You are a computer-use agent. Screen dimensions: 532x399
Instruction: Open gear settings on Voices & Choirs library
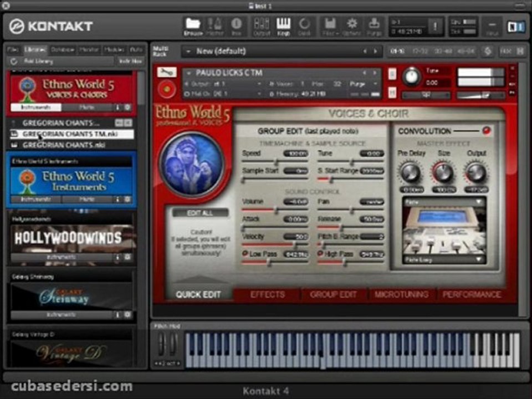[x=127, y=107]
